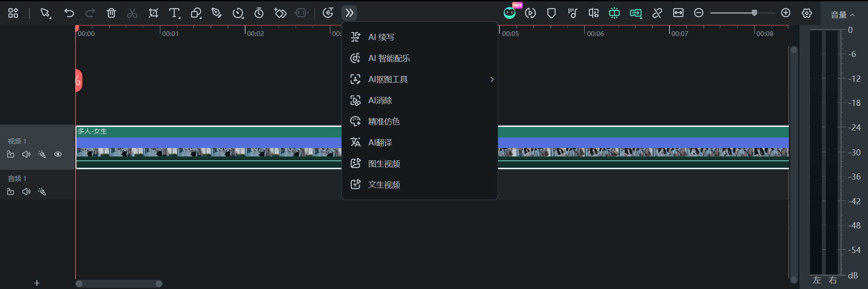Click the 00:06 mark on the ruler
This screenshot has height=289, width=868.
(x=595, y=33)
